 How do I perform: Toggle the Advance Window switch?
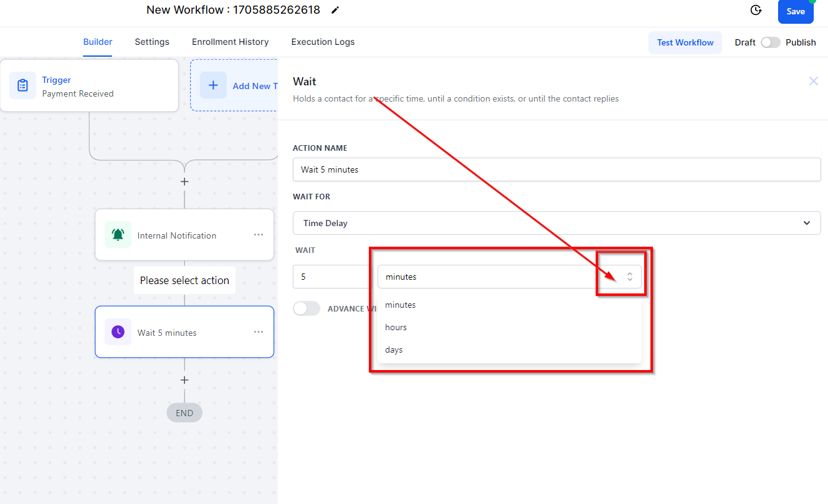pyautogui.click(x=307, y=308)
